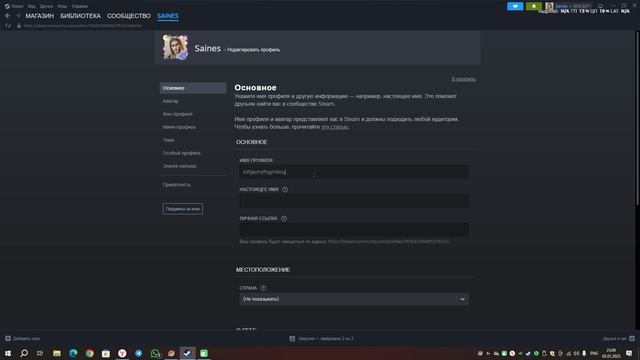The image size is (640, 360).
Task: Click the green notifications bell button
Action: pos(534,6)
